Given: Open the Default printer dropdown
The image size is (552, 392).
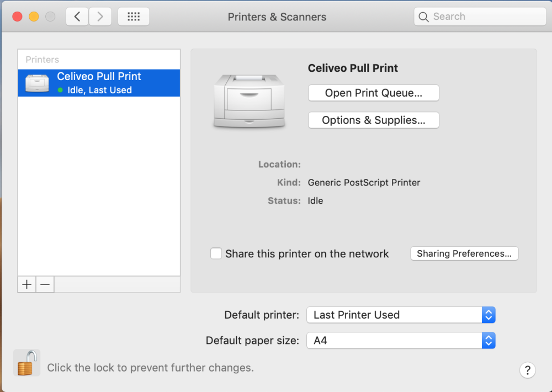Looking at the screenshot, I should point(401,315).
